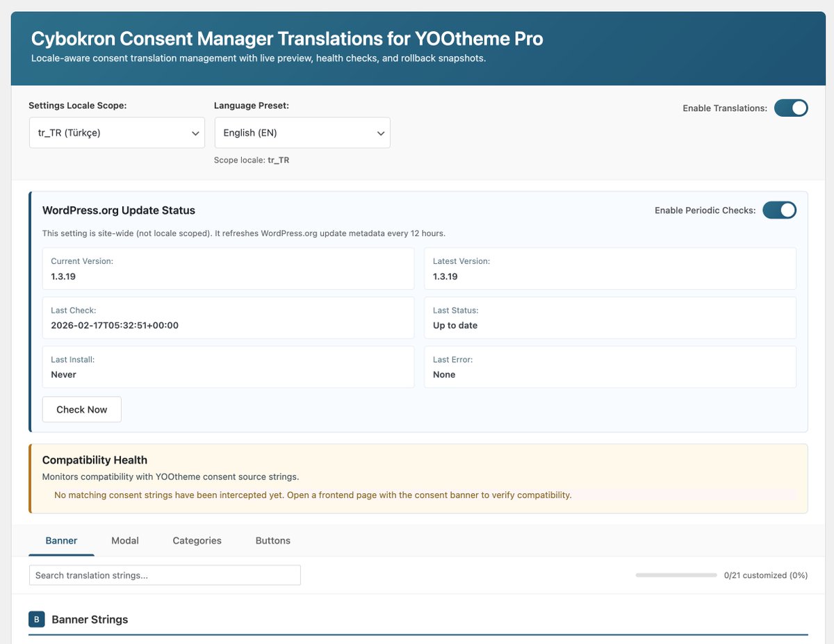Click the Locale-aware consent translation management subtitle
This screenshot has height=644, width=834.
coord(259,58)
